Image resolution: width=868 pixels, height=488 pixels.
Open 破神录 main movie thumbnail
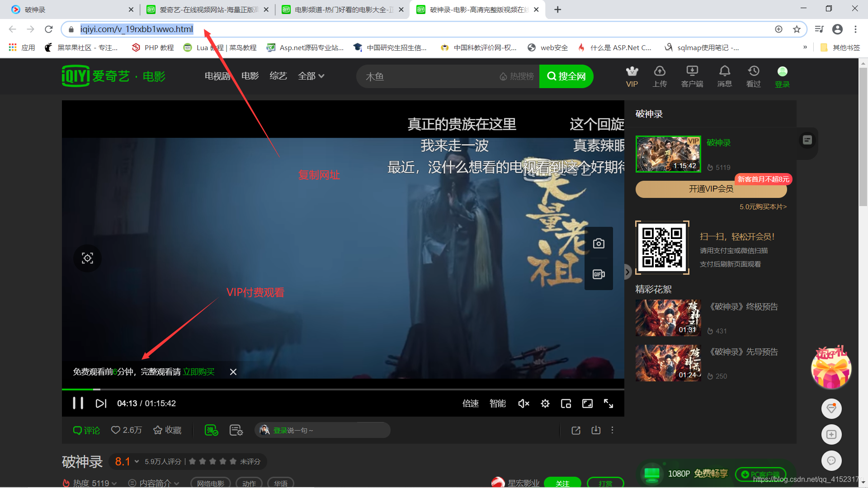click(x=668, y=154)
